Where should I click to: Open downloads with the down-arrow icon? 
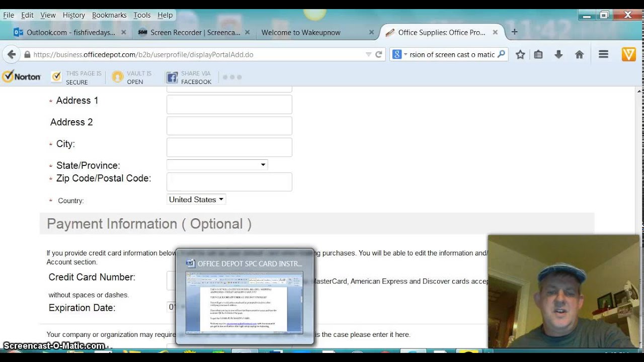[558, 54]
